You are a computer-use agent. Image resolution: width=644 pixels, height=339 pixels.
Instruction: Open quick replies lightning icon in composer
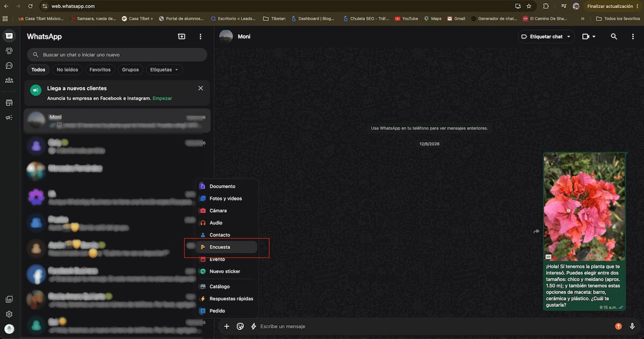click(253, 326)
